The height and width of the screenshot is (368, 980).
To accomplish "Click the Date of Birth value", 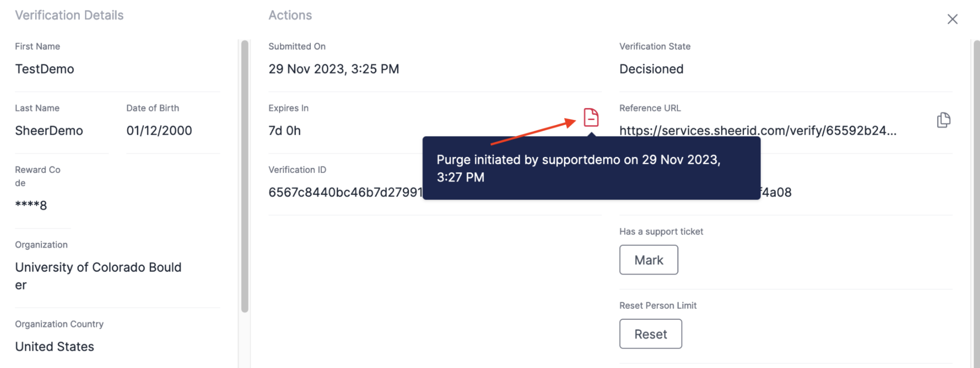I will 159,131.
